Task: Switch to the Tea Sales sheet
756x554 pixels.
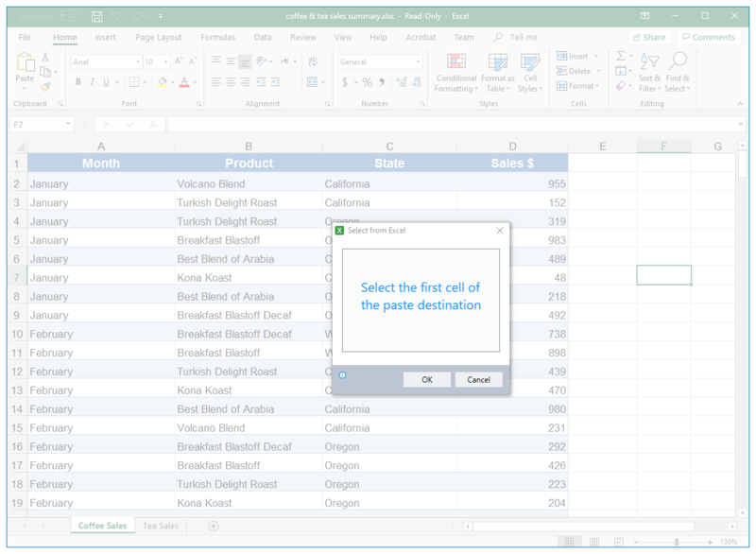Action: pos(160,526)
